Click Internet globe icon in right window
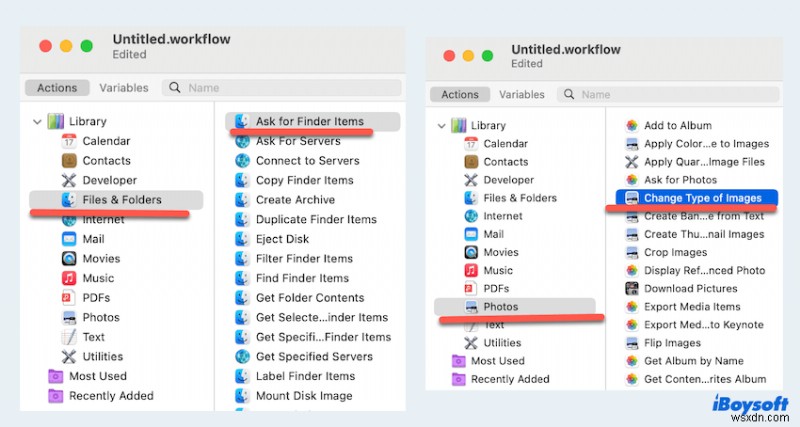 click(471, 216)
